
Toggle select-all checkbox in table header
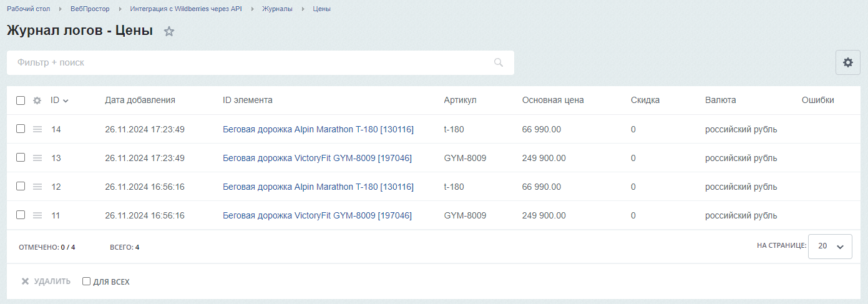21,101
